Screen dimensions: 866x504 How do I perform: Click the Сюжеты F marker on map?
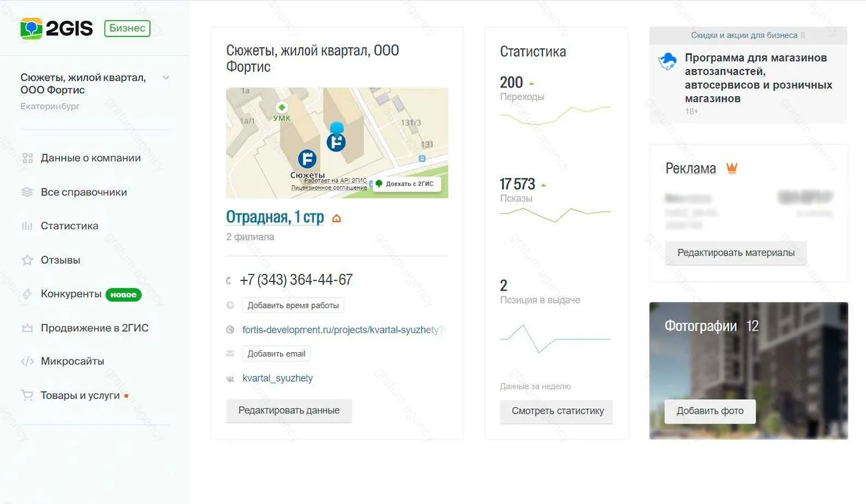coord(307,159)
